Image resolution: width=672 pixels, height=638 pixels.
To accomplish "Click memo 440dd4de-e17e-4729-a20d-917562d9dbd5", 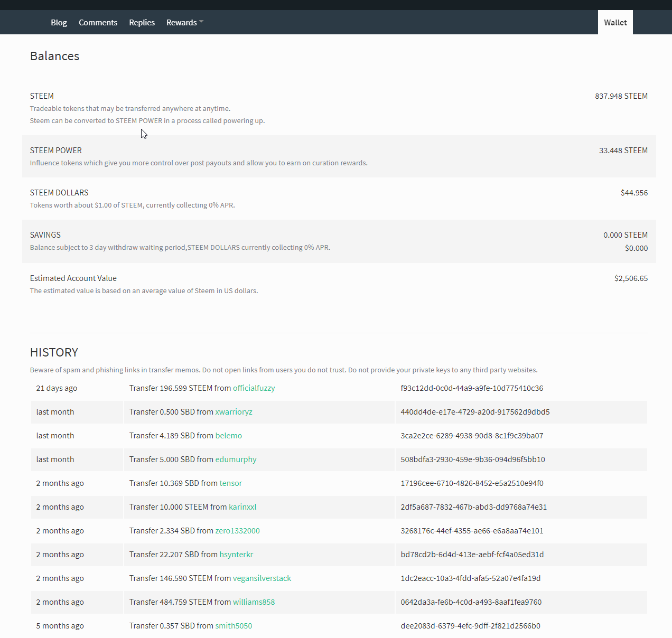I will [x=475, y=412].
